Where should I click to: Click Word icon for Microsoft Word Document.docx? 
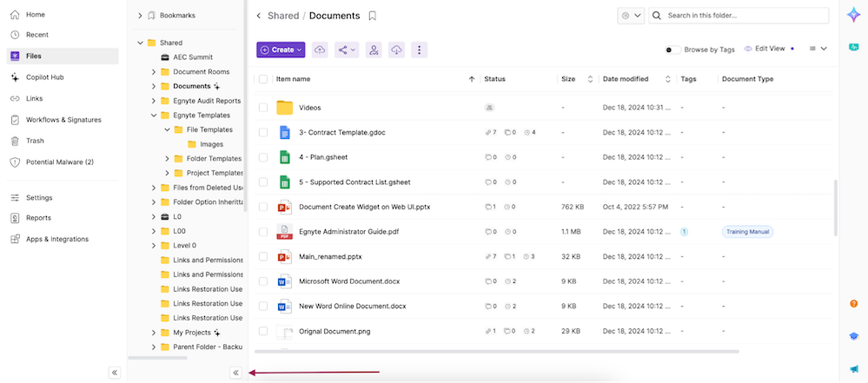[284, 281]
